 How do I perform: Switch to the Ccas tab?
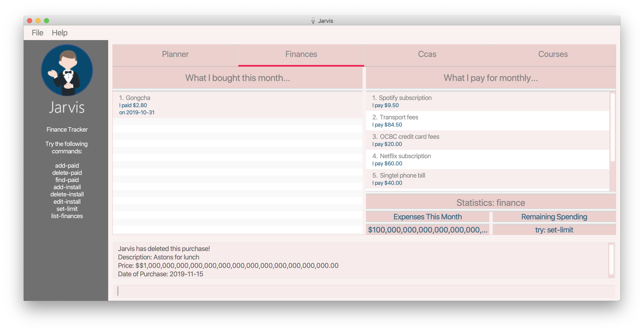427,54
